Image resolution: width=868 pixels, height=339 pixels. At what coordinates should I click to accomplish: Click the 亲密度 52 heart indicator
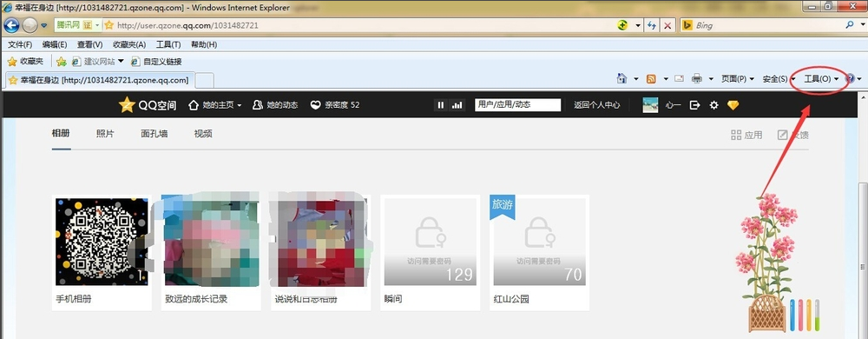pos(335,104)
